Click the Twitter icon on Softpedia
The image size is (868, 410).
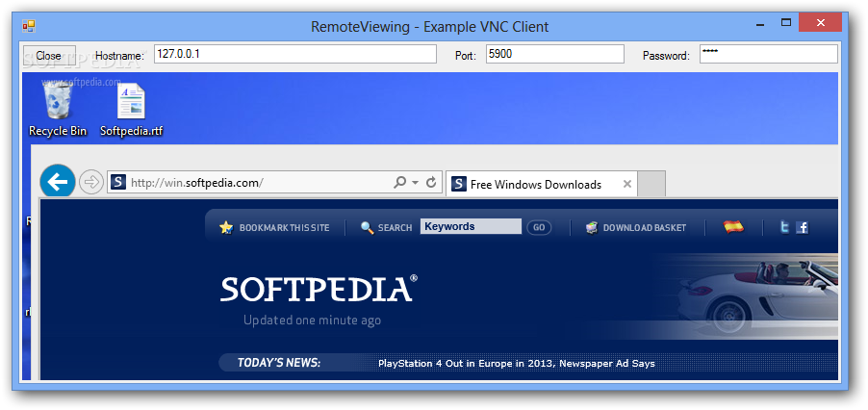784,227
